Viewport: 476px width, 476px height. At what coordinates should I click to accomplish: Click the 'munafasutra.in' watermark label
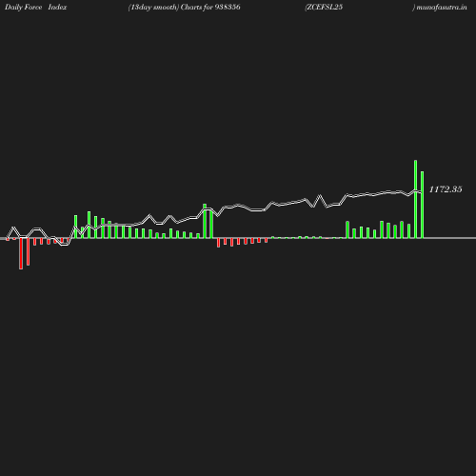click(x=442, y=7)
